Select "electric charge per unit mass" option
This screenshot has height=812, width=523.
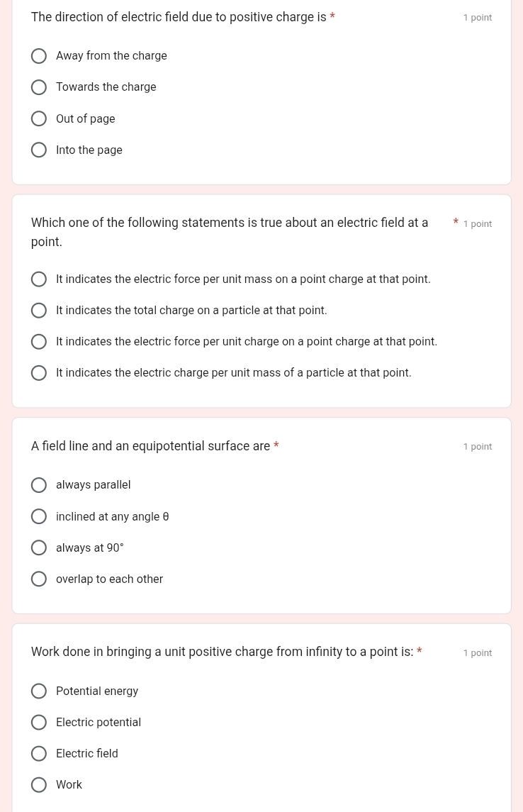click(x=39, y=373)
